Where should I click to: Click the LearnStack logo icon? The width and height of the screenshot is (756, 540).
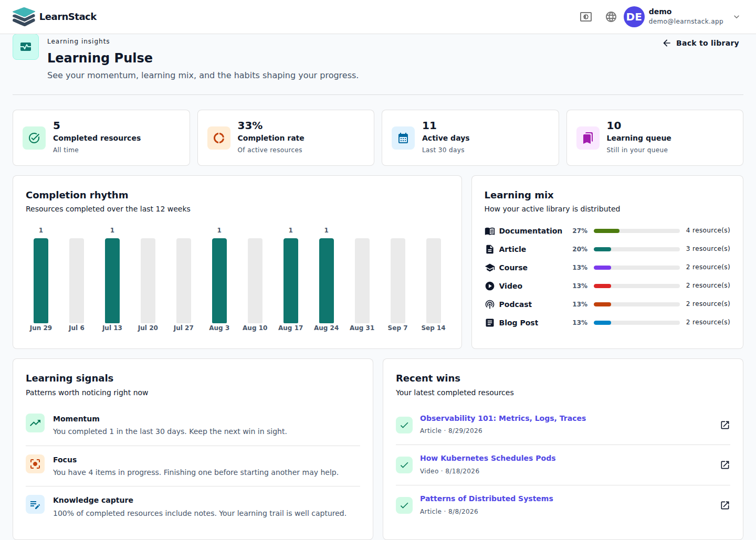pos(24,17)
